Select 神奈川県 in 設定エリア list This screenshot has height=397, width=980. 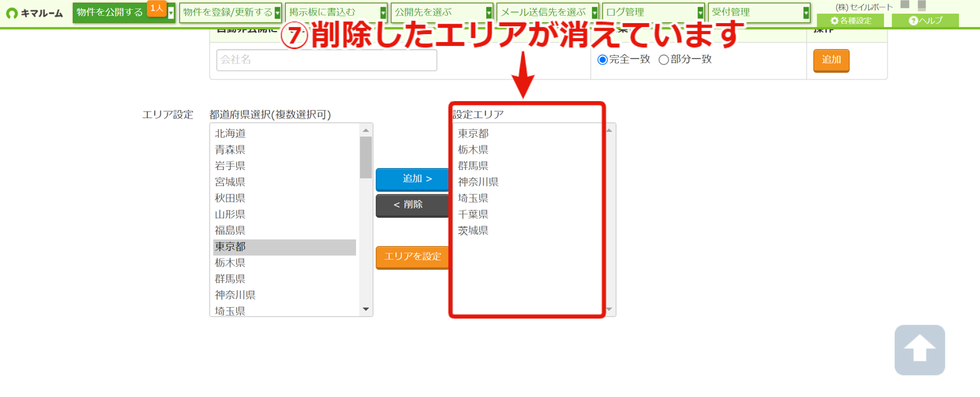point(527,182)
